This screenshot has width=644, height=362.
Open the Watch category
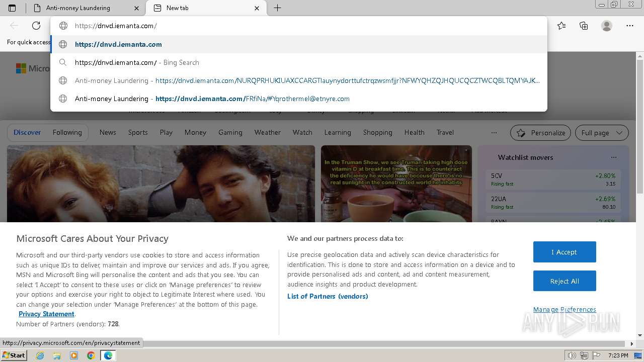pyautogui.click(x=302, y=133)
